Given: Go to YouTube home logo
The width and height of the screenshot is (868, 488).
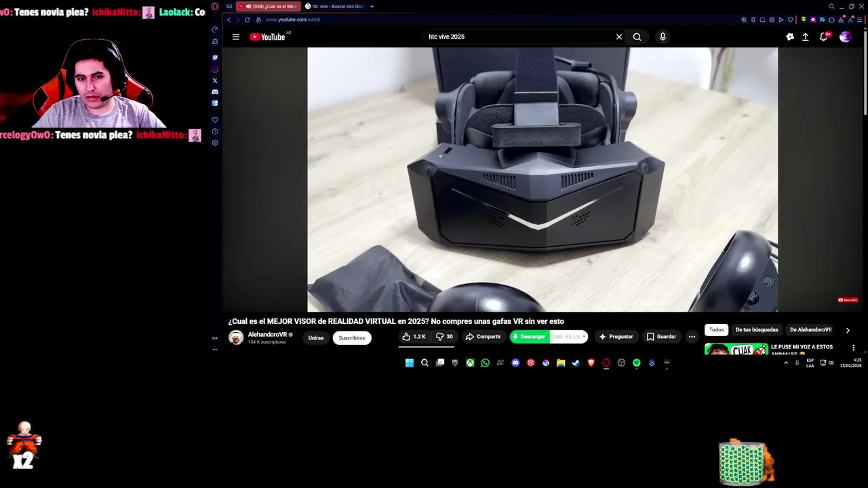Looking at the screenshot, I should [267, 37].
